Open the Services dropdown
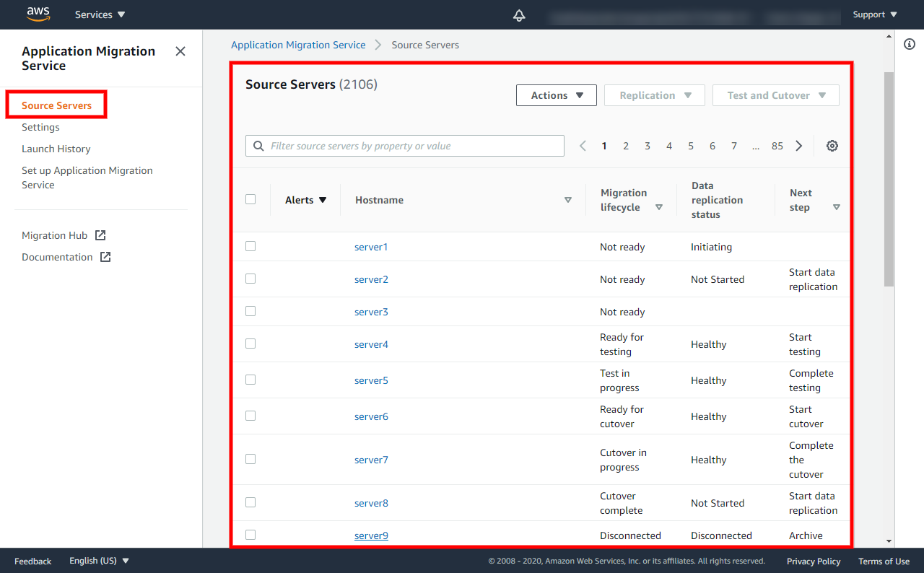Viewport: 924px width, 573px height. point(100,14)
